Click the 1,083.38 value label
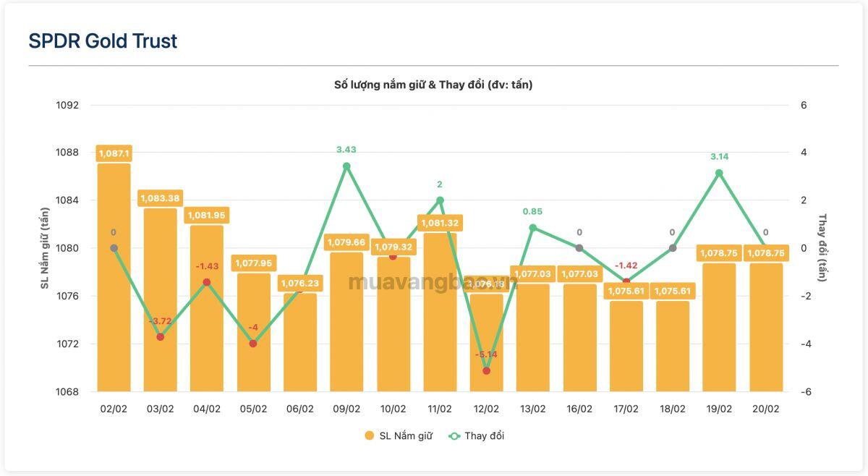868x476 pixels. [161, 197]
